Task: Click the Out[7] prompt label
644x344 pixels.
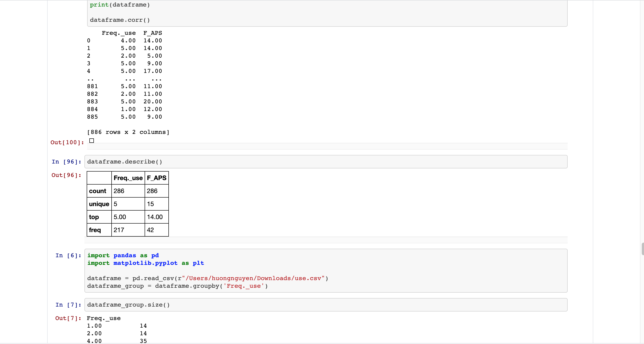Action: (x=68, y=318)
